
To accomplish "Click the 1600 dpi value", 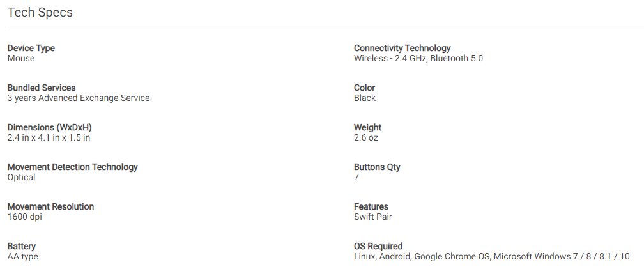I will [25, 217].
